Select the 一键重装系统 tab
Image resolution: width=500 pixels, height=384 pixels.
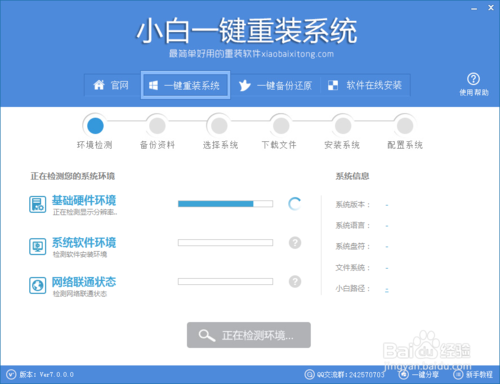click(185, 85)
